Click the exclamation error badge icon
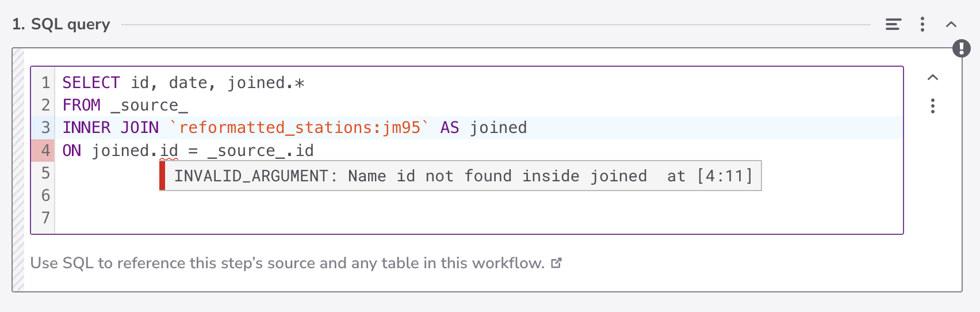 click(x=961, y=48)
